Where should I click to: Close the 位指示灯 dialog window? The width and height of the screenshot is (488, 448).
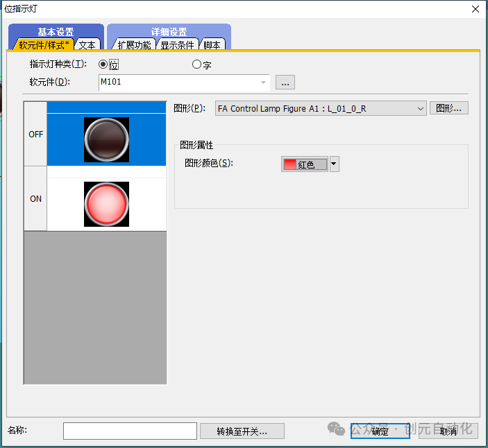coord(476,9)
